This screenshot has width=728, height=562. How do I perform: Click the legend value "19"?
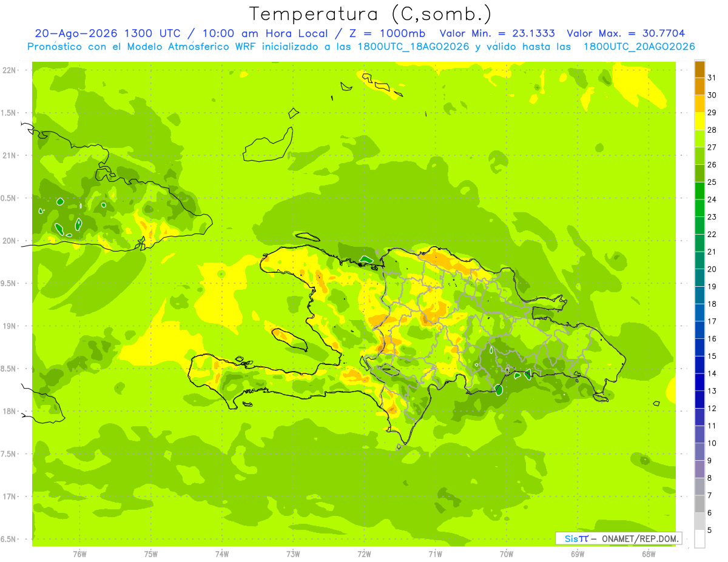tap(712, 287)
